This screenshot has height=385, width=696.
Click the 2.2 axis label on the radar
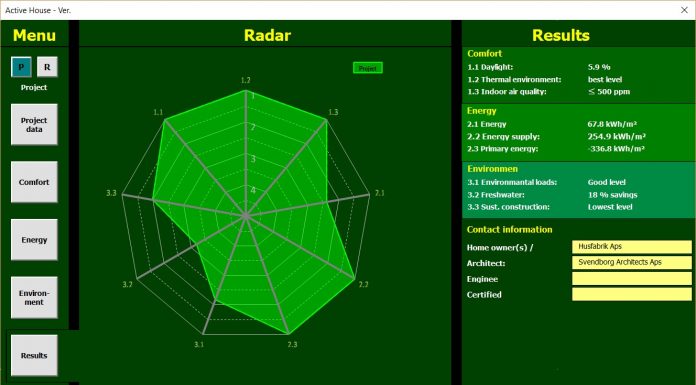pos(363,284)
